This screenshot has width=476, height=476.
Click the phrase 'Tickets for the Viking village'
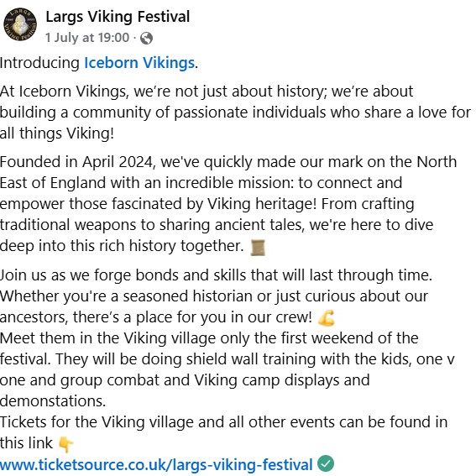point(97,422)
